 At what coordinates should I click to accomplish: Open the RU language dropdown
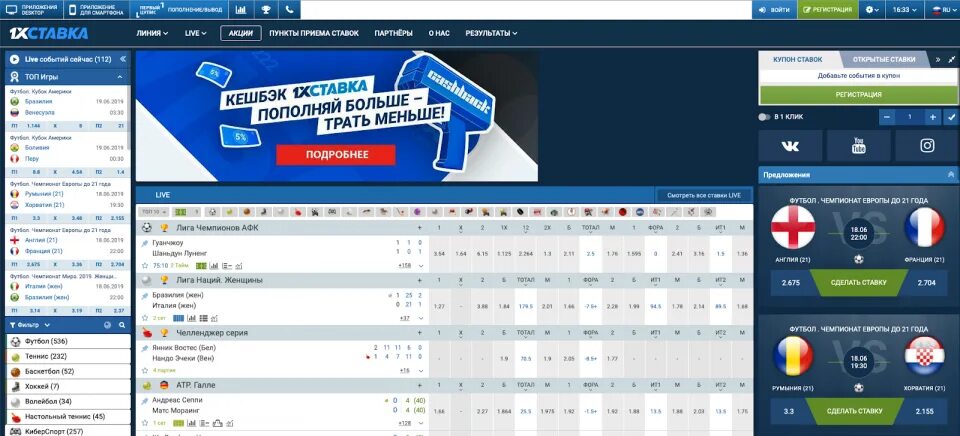tap(942, 10)
